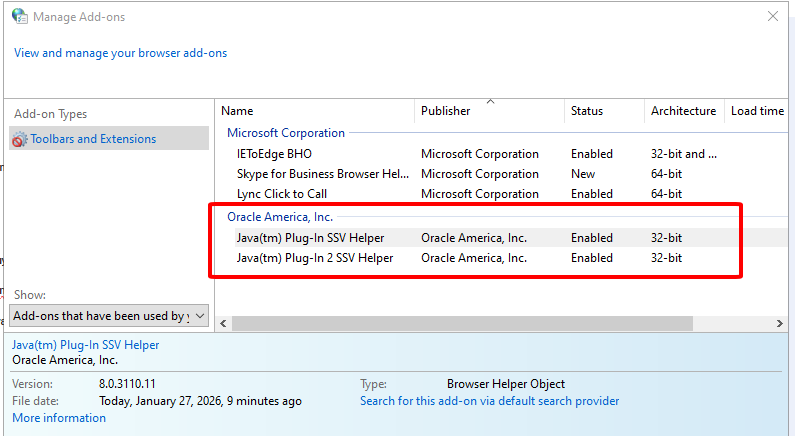Click the horizontal scrollbar right arrow
This screenshot has height=436, width=795.
(x=780, y=324)
